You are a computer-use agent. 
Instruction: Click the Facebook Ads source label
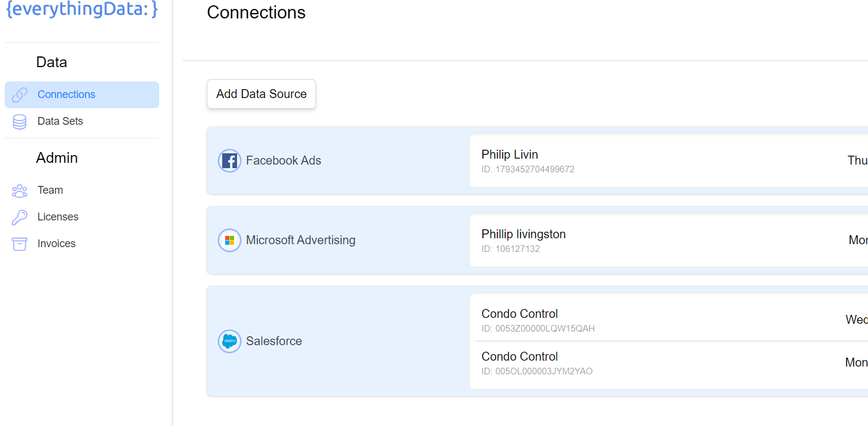(x=283, y=160)
